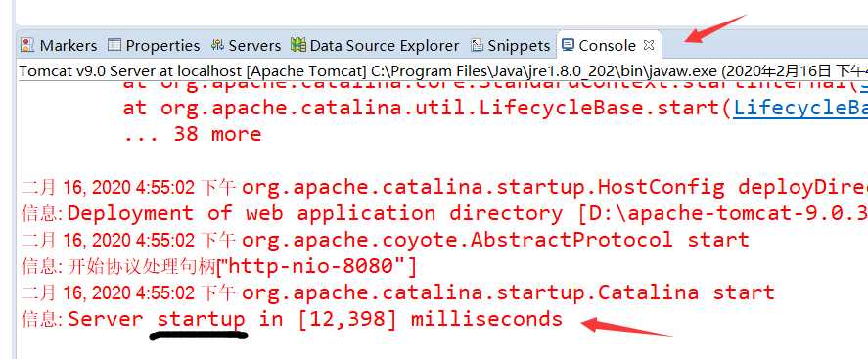868x359 pixels.
Task: Click the Servers tab icon
Action: click(x=217, y=45)
